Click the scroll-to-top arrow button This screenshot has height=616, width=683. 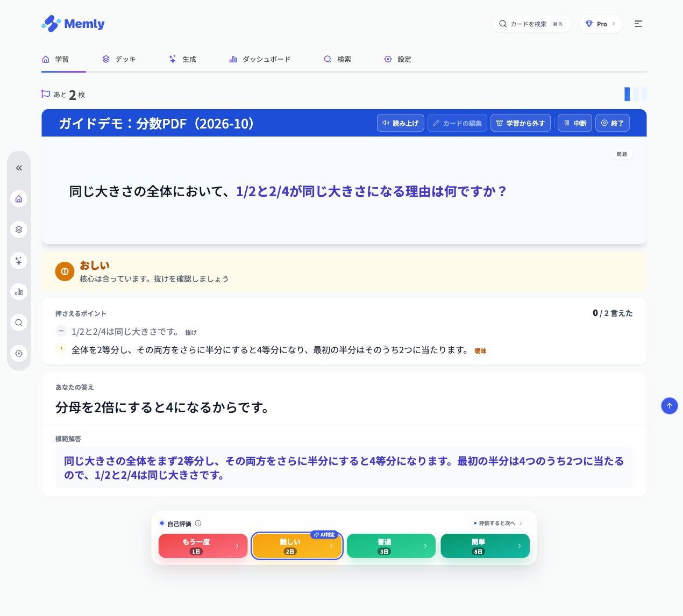(x=669, y=406)
